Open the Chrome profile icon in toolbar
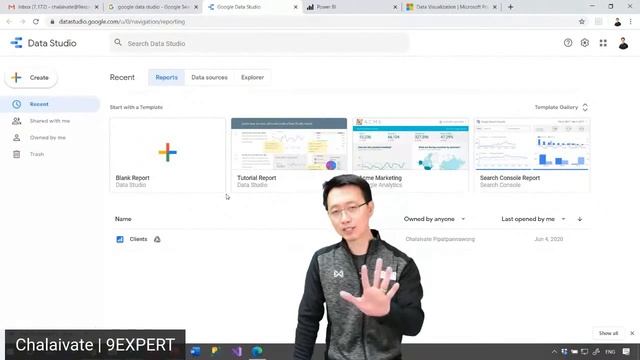 618,22
